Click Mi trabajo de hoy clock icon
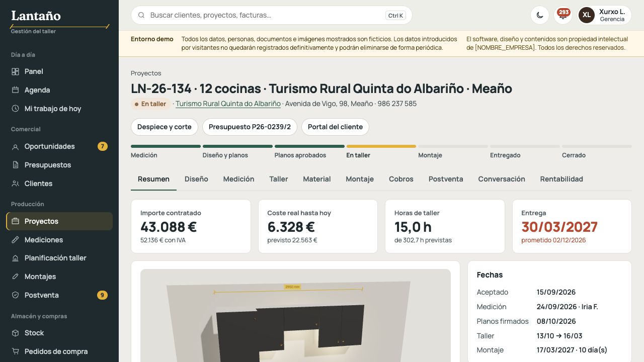This screenshot has width=644, height=362. tap(15, 109)
